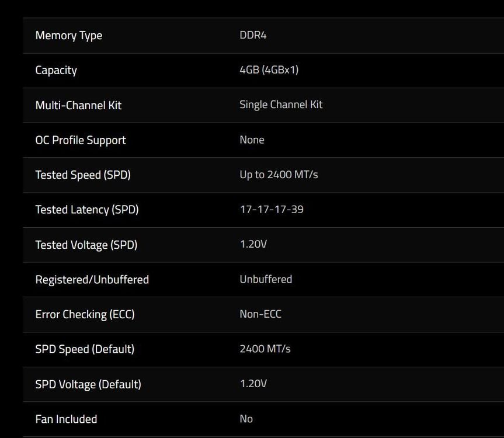Select the 4GB (4GBx1) capacity value
The image size is (504, 438).
point(269,69)
